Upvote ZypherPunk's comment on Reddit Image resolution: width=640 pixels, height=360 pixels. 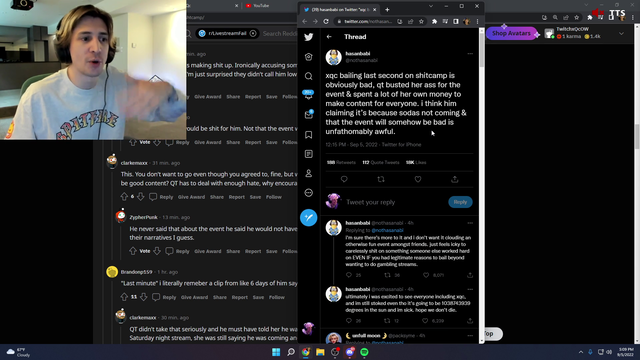[133, 251]
